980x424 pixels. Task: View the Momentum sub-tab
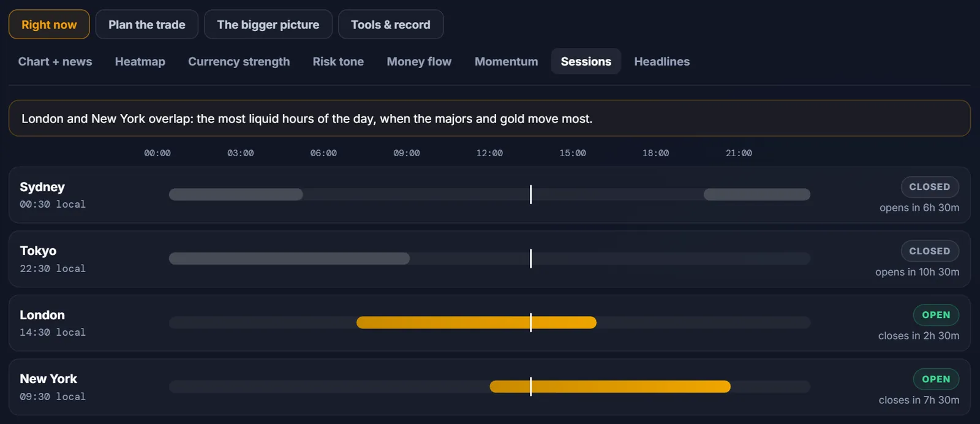[507, 61]
